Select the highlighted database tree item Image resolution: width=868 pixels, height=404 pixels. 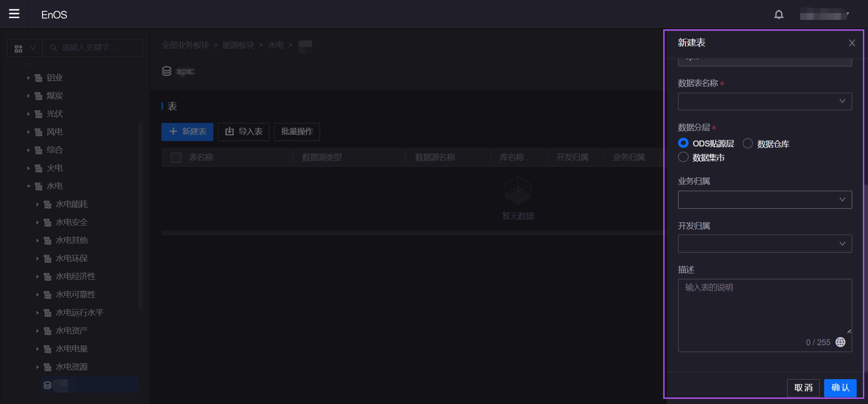[x=90, y=385]
